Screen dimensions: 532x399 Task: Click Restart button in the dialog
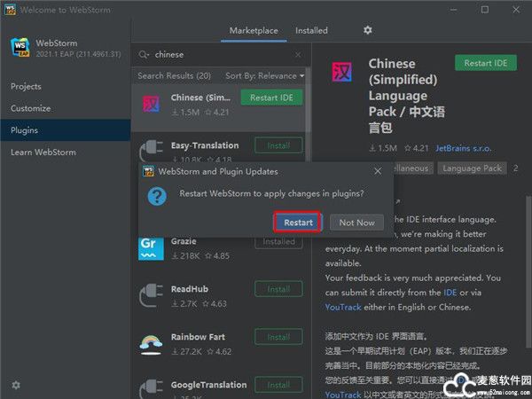coord(298,223)
